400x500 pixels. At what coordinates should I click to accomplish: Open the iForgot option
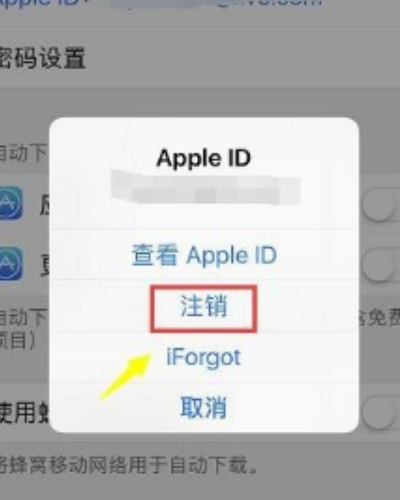(x=203, y=357)
